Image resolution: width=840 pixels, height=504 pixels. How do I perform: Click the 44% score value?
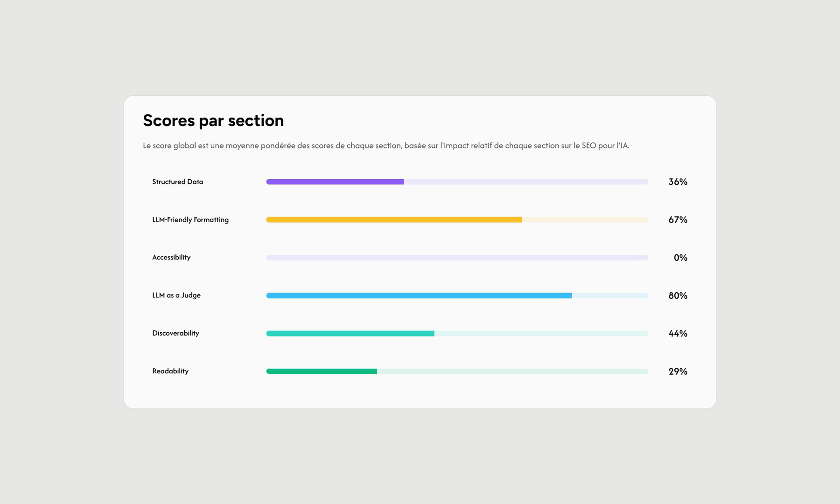click(x=678, y=334)
